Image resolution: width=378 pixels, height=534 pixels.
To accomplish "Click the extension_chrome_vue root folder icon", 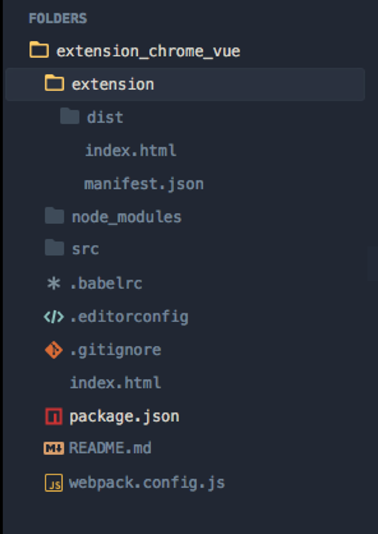I will click(x=39, y=50).
